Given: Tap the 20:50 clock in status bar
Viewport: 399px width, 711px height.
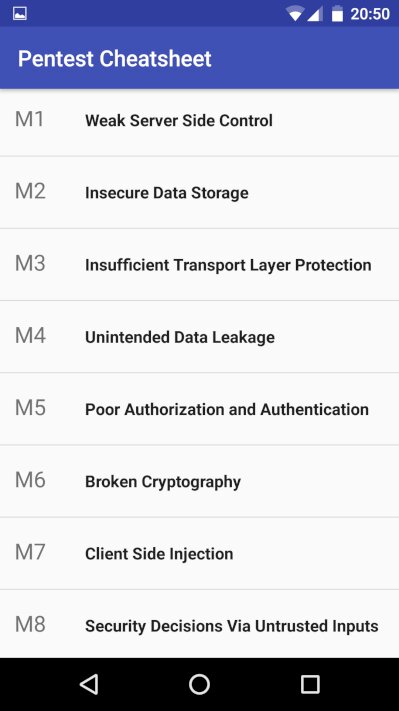Looking at the screenshot, I should pos(370,14).
